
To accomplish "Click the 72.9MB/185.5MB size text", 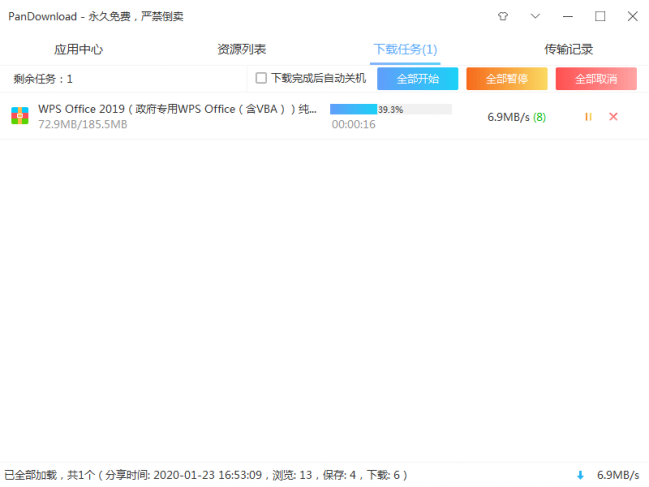I will (83, 124).
